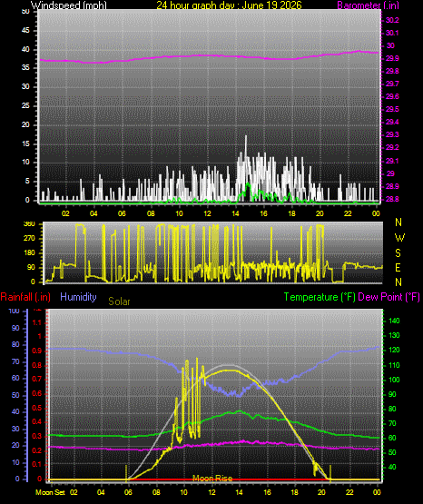Click the Dew Point (°F) legend label
This screenshot has height=504, width=423.
(x=389, y=297)
